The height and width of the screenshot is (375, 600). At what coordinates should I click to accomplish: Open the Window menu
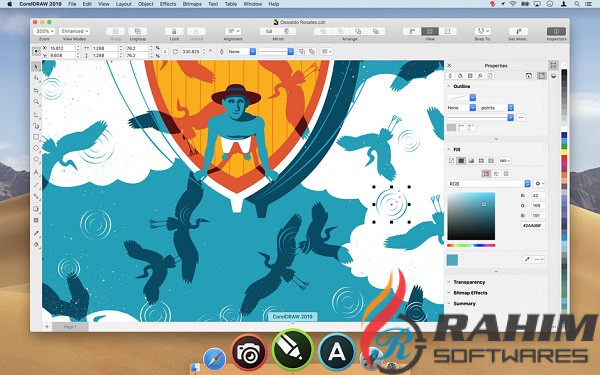point(253,4)
